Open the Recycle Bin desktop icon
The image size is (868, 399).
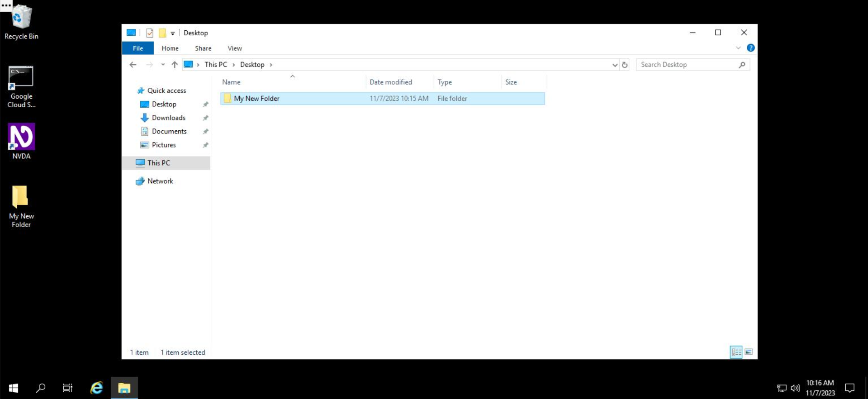(x=21, y=22)
